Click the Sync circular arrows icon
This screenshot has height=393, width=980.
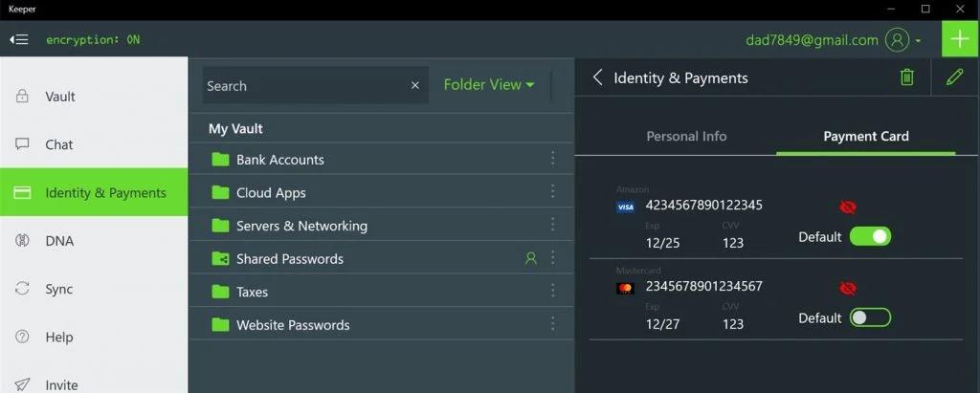(x=23, y=289)
